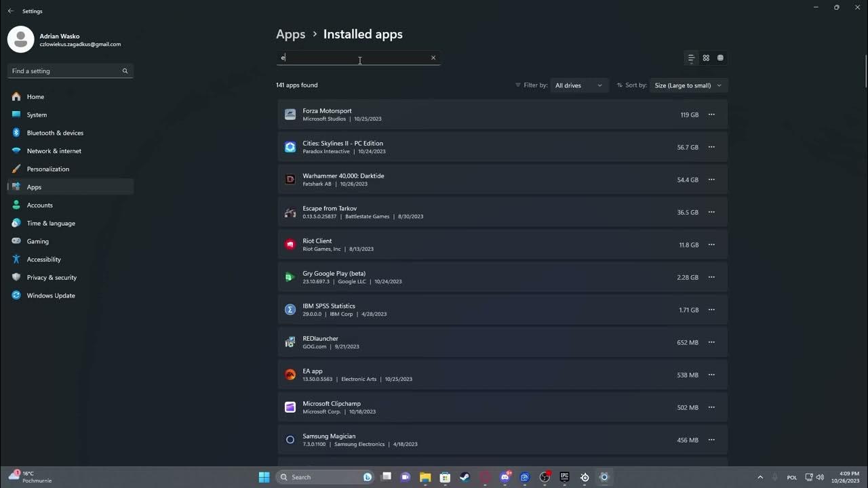868x488 pixels.
Task: Click the Cities: Skylines II app icon
Action: click(x=290, y=147)
